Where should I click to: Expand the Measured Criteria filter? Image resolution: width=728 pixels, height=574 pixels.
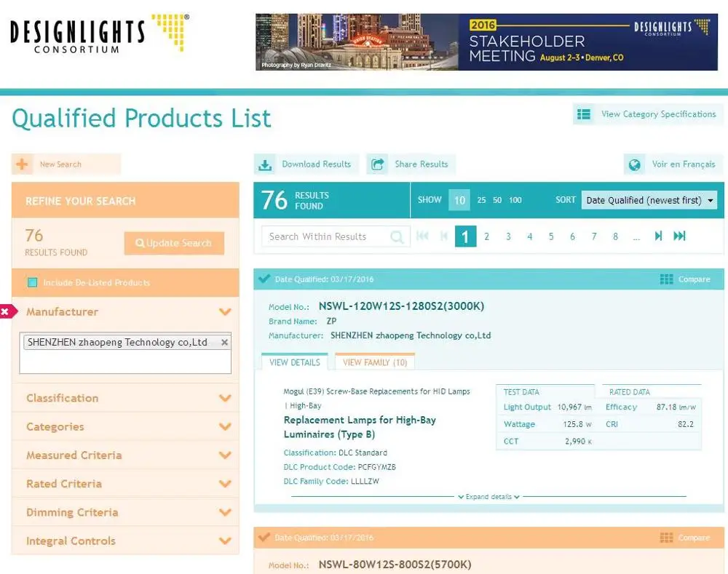(x=125, y=455)
